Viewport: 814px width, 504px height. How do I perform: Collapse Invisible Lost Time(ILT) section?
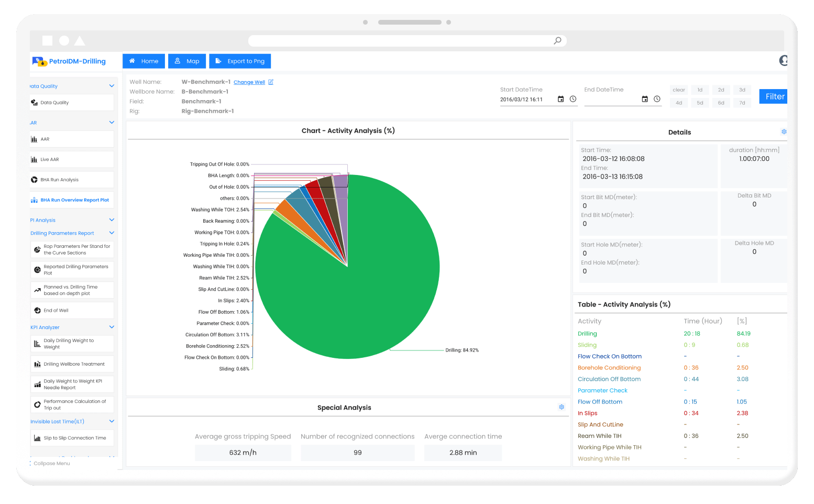pyautogui.click(x=112, y=421)
